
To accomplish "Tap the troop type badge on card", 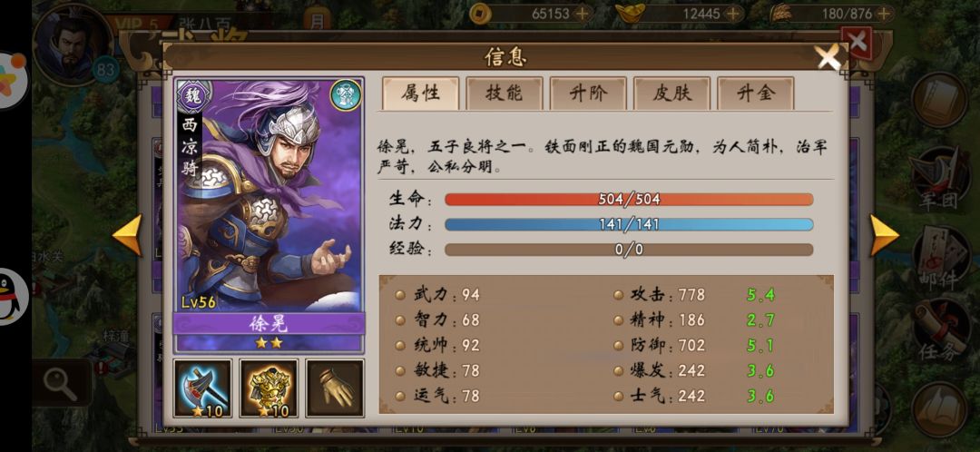I will (x=345, y=95).
